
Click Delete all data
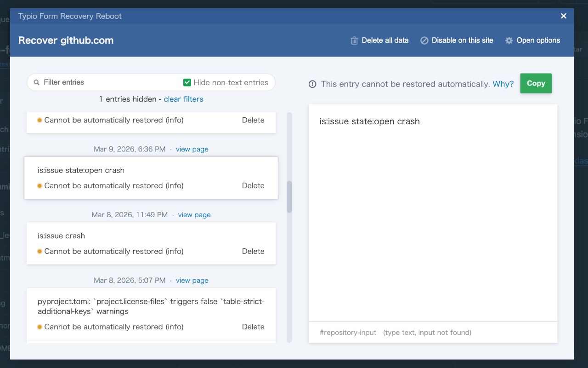click(x=379, y=40)
